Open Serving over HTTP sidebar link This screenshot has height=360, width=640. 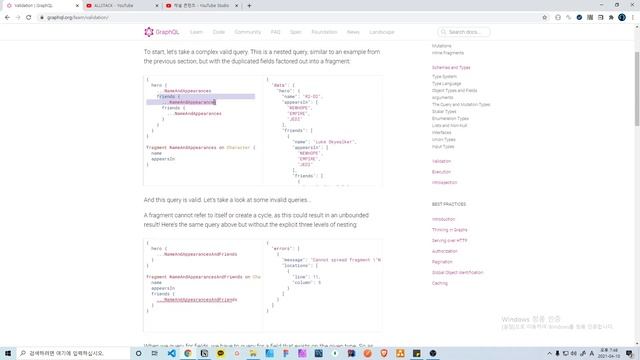point(449,240)
